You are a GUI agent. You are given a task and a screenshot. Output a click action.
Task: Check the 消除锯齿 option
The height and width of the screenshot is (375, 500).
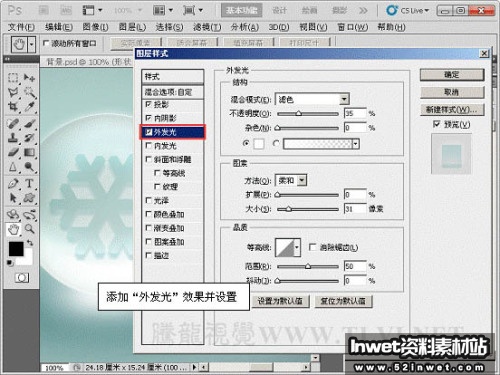pos(312,247)
